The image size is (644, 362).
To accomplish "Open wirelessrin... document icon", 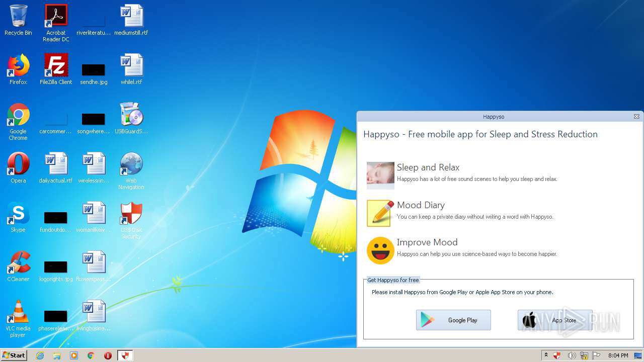I will click(x=94, y=168).
